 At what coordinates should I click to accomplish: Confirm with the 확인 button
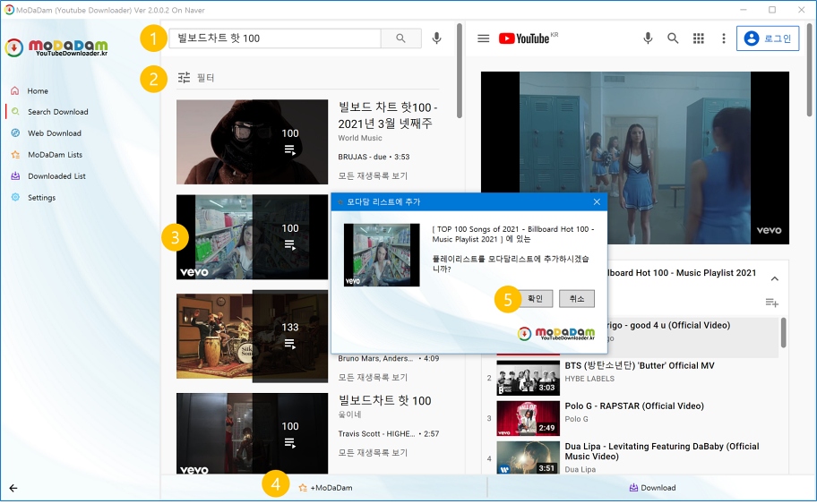click(535, 299)
